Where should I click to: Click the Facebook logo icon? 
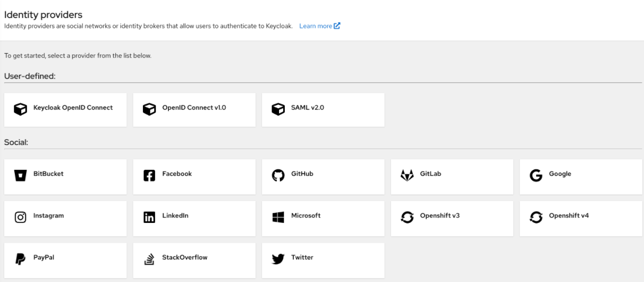(x=149, y=176)
